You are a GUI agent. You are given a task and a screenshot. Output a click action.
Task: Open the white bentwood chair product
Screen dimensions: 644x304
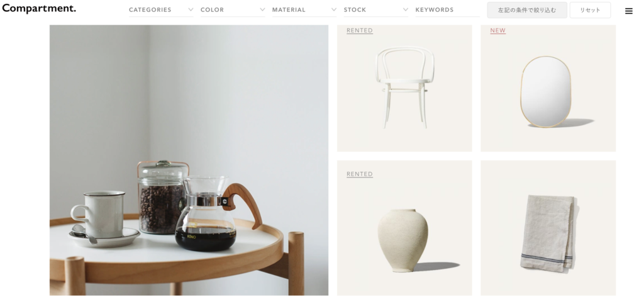pyautogui.click(x=404, y=88)
